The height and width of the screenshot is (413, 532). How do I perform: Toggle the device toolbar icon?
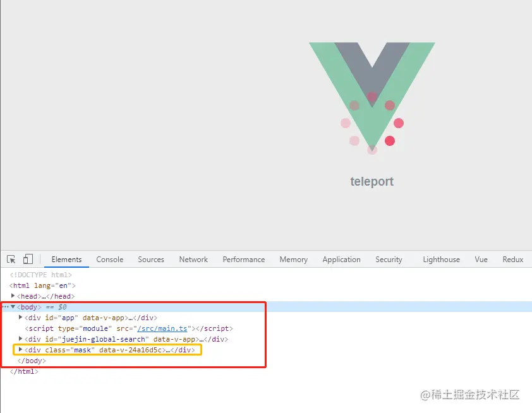[28, 260]
